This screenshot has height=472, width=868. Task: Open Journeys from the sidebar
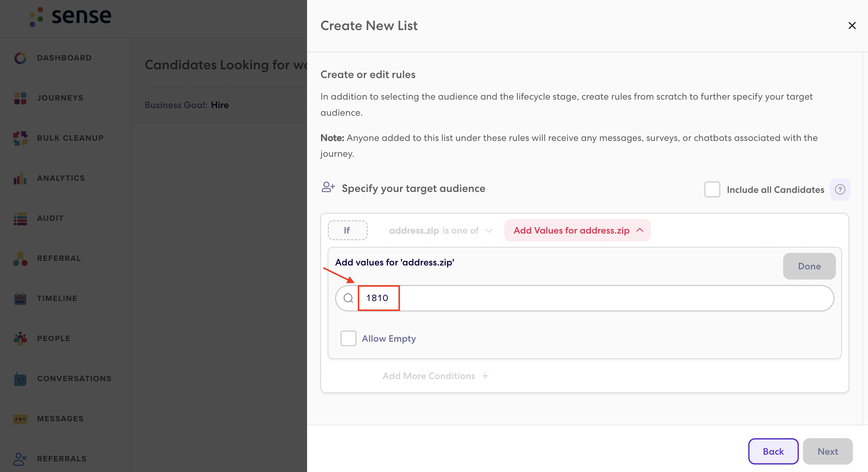click(x=60, y=98)
